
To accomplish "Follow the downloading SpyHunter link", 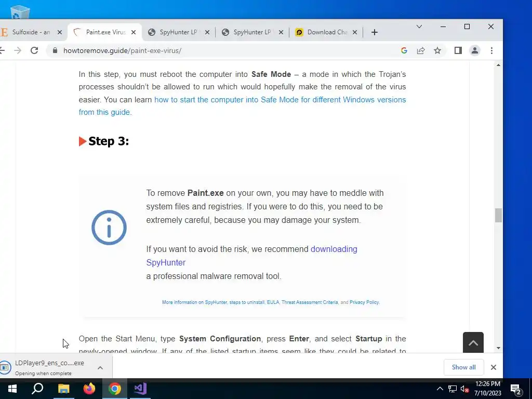I will (251, 256).
